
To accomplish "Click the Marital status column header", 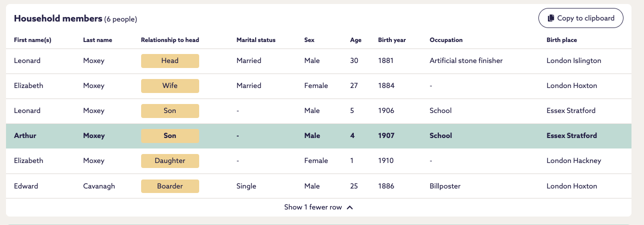I will pyautogui.click(x=256, y=40).
